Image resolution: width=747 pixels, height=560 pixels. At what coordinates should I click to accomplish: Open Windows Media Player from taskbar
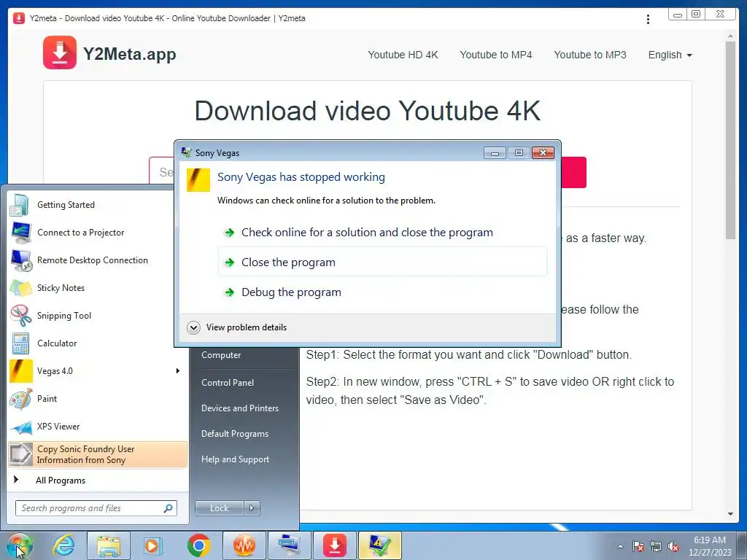153,545
